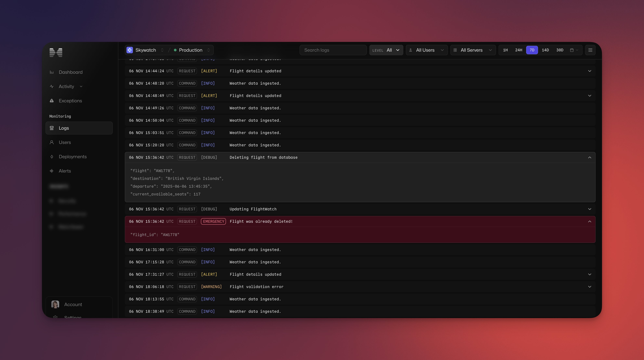Select the 24H time range
This screenshot has height=360, width=644.
pos(519,50)
